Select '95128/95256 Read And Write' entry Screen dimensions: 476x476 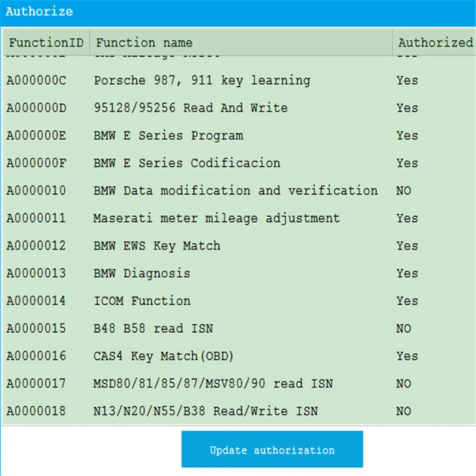[190, 108]
